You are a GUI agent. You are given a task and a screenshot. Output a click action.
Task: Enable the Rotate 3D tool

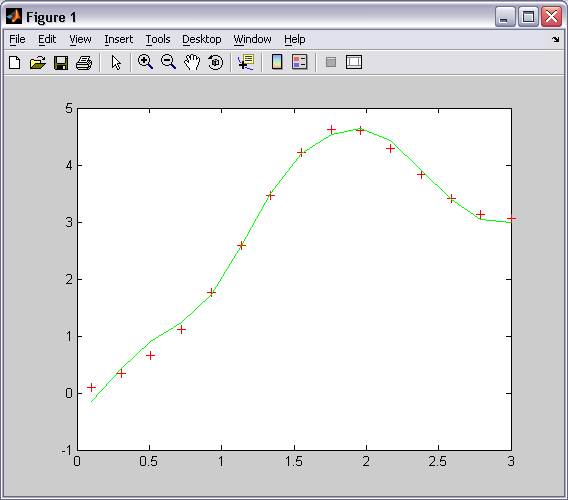pos(216,62)
